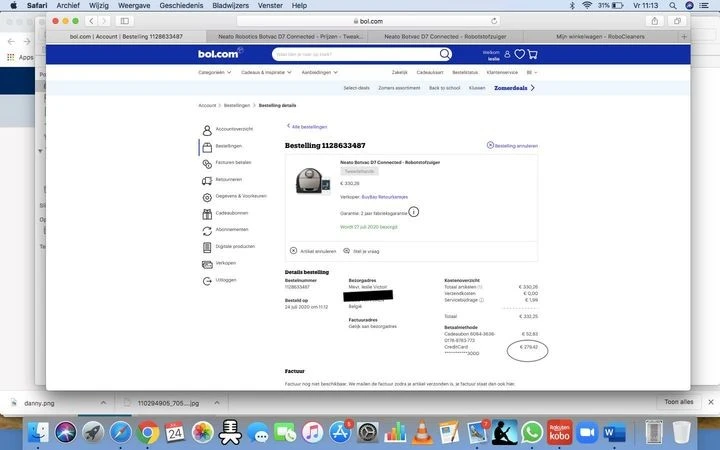Screen dimensions: 720x450
Task: Click Alle bestellingen back link
Action: pyautogui.click(x=307, y=127)
